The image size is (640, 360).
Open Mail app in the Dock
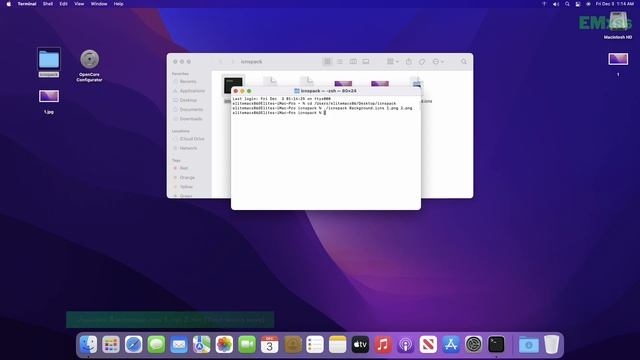pyautogui.click(x=179, y=344)
